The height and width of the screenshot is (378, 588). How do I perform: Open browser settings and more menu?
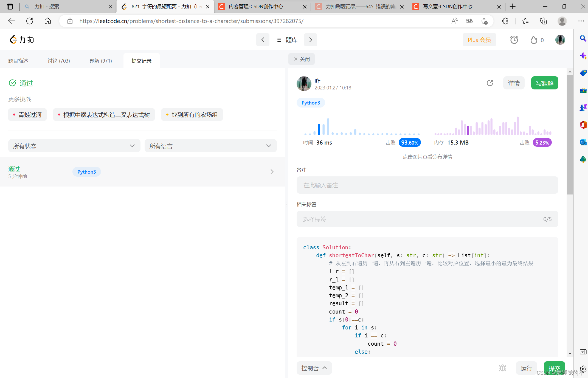pos(581,21)
